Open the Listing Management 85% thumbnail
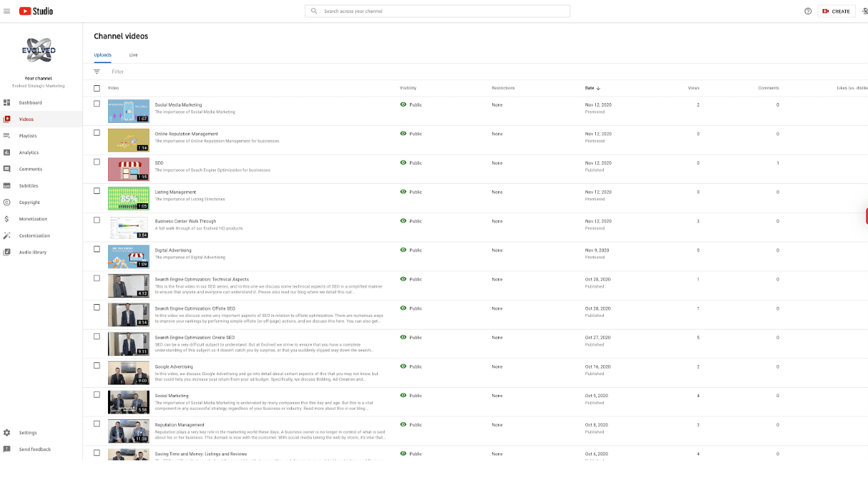This screenshot has width=868, height=493. [x=129, y=198]
